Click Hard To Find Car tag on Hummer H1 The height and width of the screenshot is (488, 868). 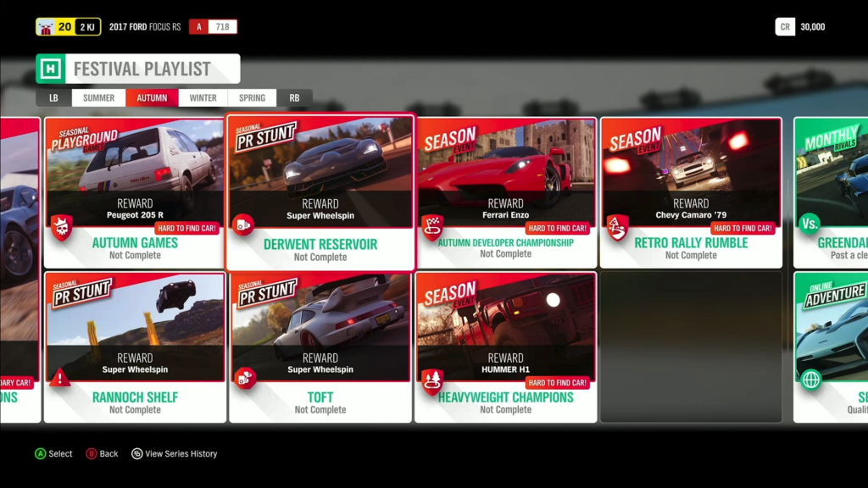(558, 382)
